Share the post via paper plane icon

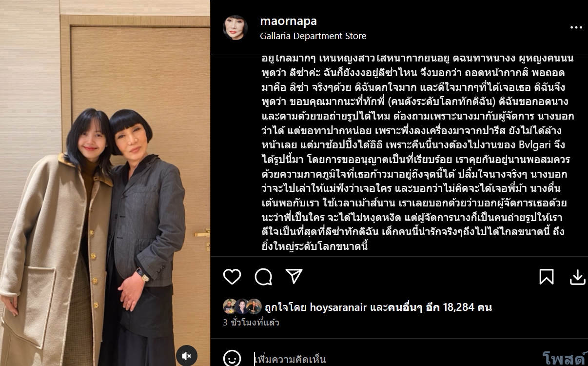(294, 276)
